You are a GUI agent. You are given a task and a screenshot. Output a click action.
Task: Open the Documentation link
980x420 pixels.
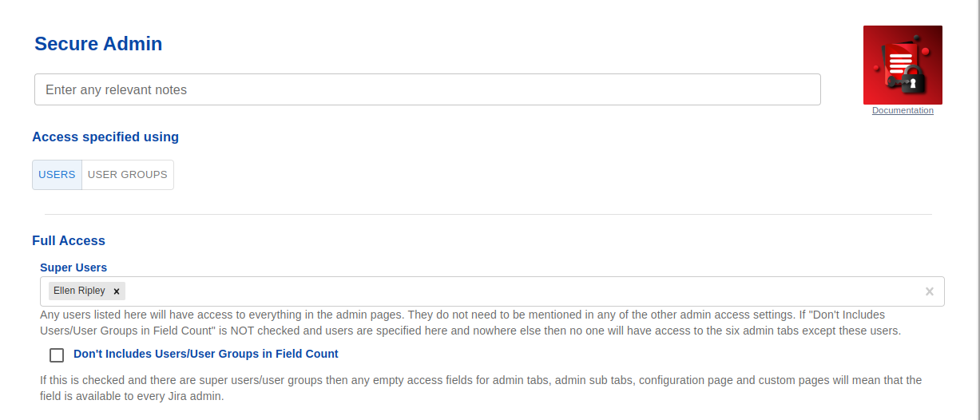pos(903,111)
